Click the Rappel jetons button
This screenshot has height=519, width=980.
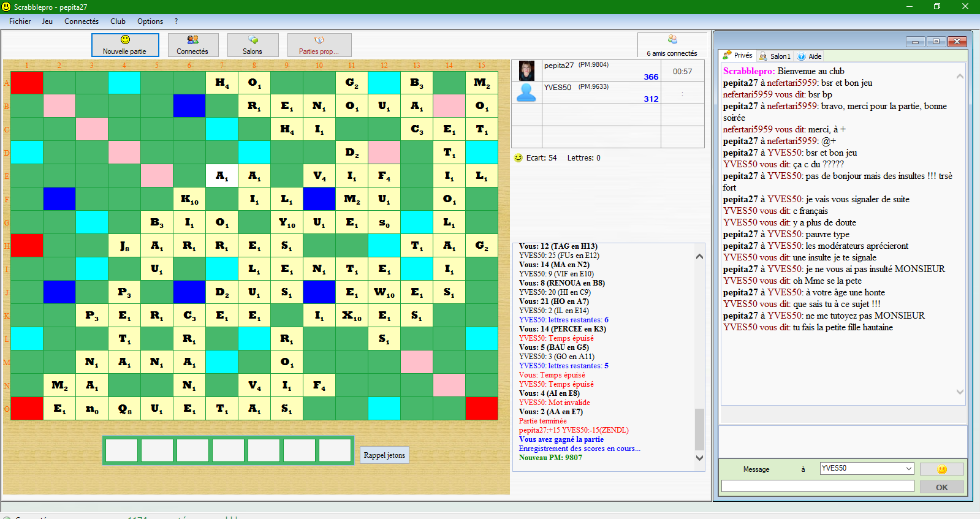tap(384, 455)
